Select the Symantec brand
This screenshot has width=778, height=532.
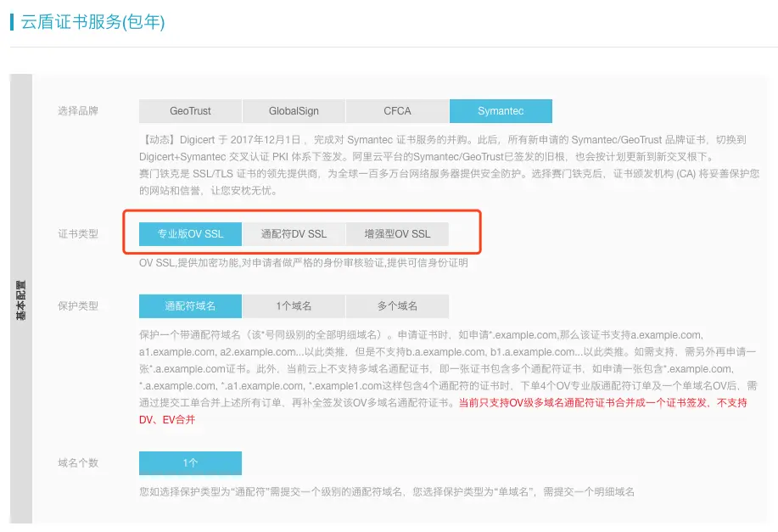pos(501,110)
